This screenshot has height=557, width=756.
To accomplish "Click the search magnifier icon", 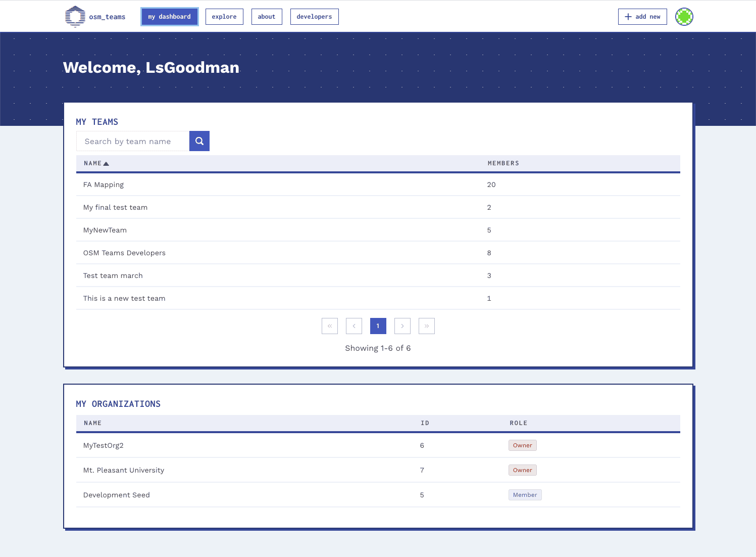I will tap(199, 141).
